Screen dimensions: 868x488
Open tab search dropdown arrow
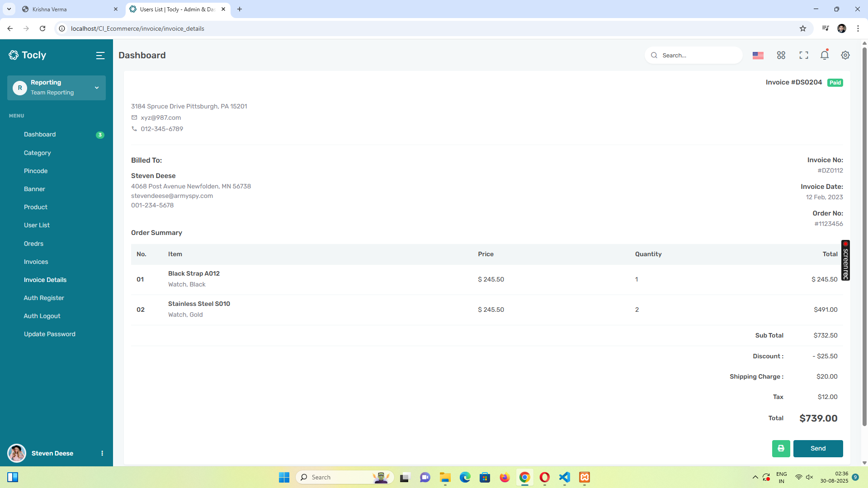click(9, 9)
